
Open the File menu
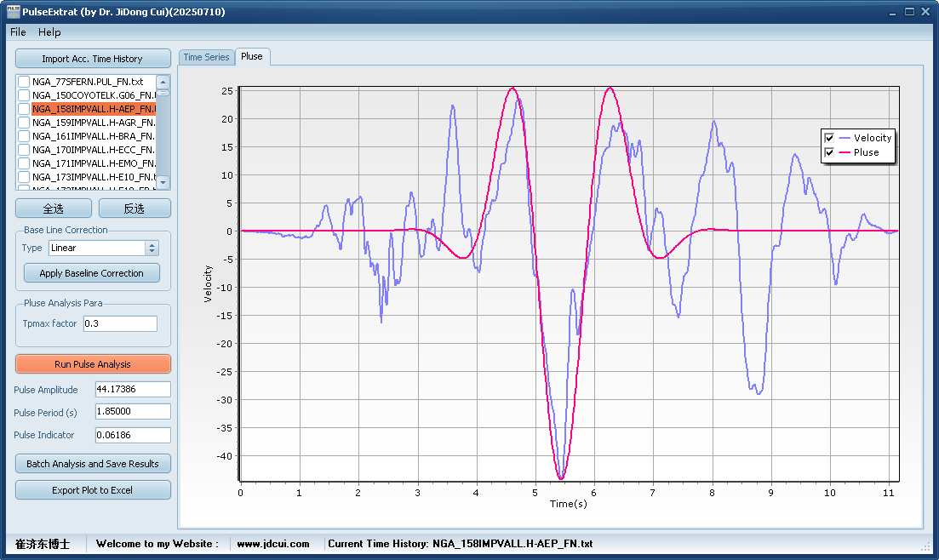[x=18, y=32]
